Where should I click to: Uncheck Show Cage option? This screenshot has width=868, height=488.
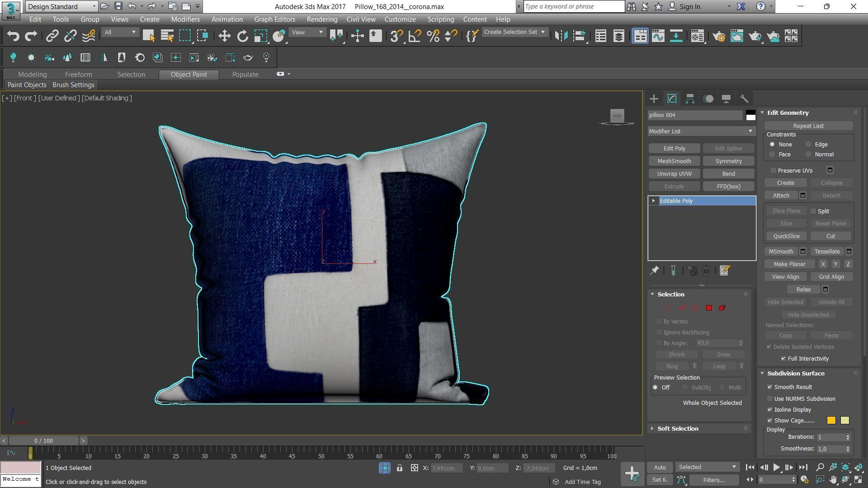(770, 421)
